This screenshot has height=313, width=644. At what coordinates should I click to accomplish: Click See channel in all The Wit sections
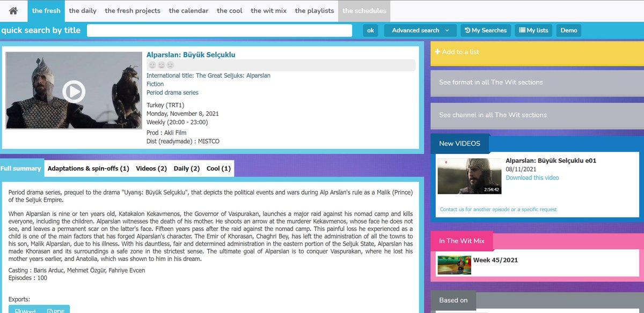[537, 115]
